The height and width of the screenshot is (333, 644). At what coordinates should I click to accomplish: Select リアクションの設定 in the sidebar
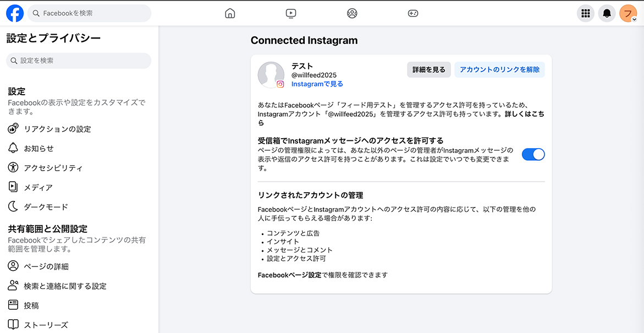click(57, 129)
